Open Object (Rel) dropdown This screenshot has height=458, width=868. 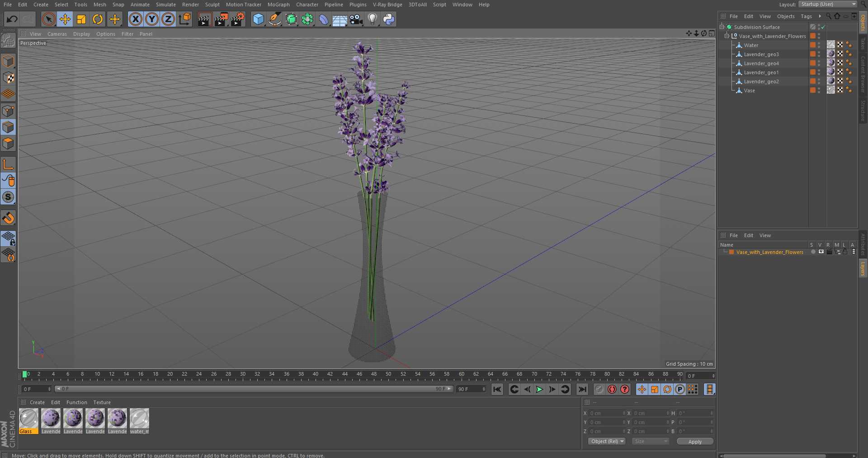point(607,441)
